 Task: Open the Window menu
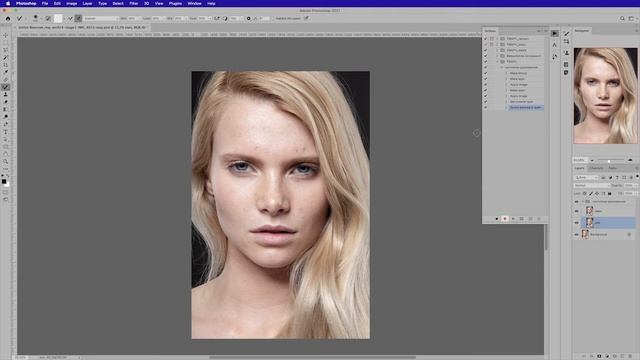pyautogui.click(x=194, y=3)
